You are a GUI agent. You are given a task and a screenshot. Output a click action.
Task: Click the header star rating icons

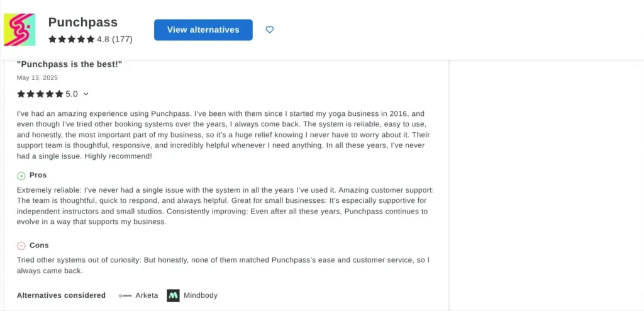(71, 39)
